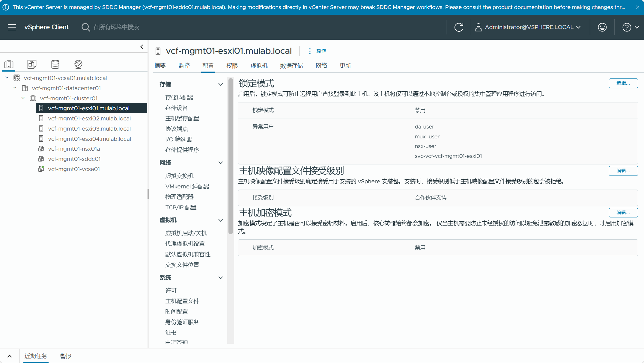Image resolution: width=644 pixels, height=363 pixels.
Task: Open the hamburger main menu
Action: tap(12, 27)
